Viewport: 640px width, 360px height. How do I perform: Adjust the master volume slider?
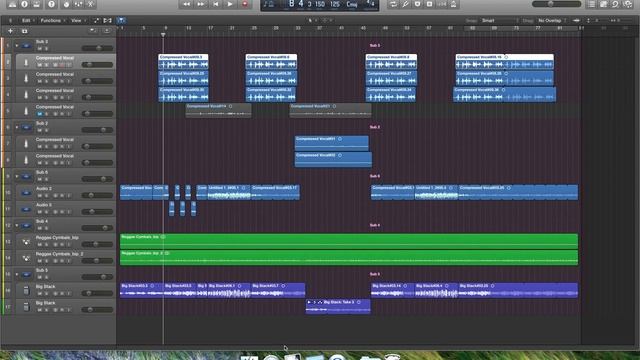[556, 4]
